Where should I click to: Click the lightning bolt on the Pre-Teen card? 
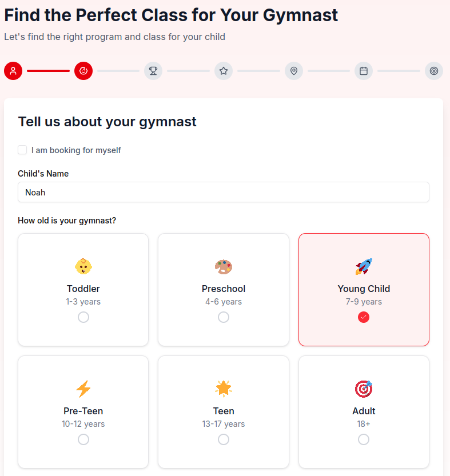83,388
